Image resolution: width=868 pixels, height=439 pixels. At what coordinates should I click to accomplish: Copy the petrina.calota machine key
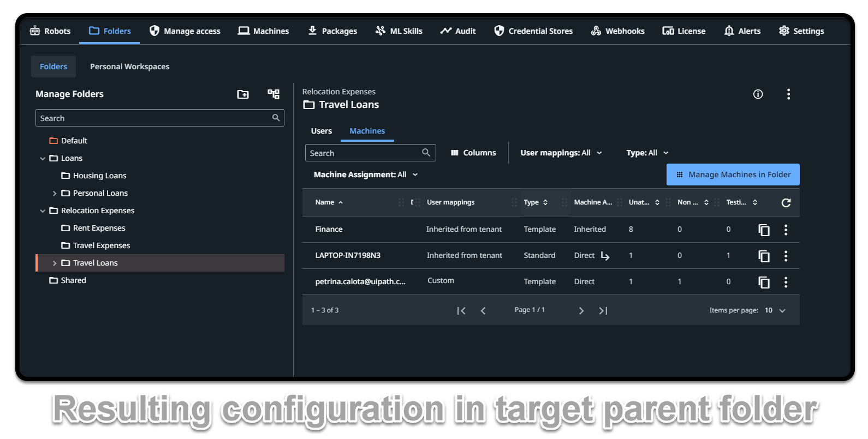(764, 282)
